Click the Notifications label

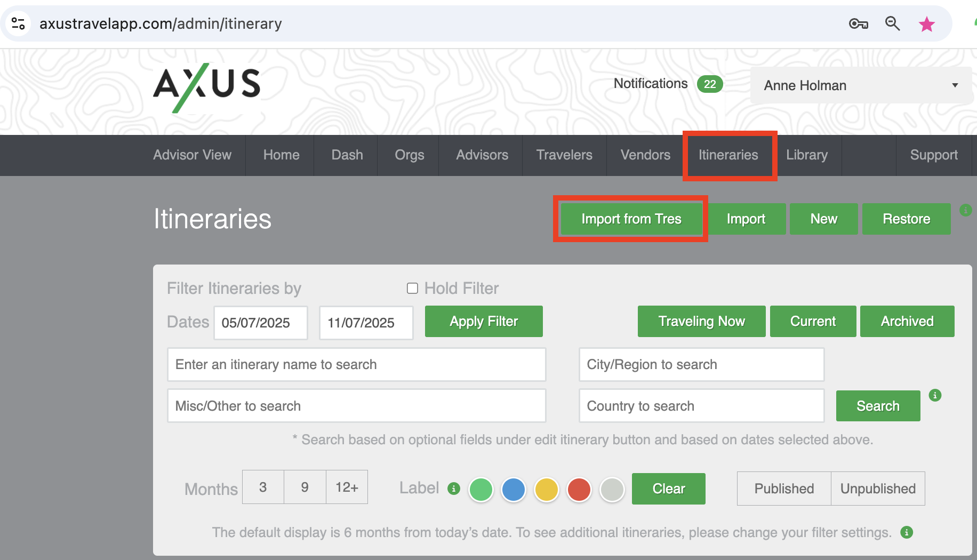click(651, 84)
